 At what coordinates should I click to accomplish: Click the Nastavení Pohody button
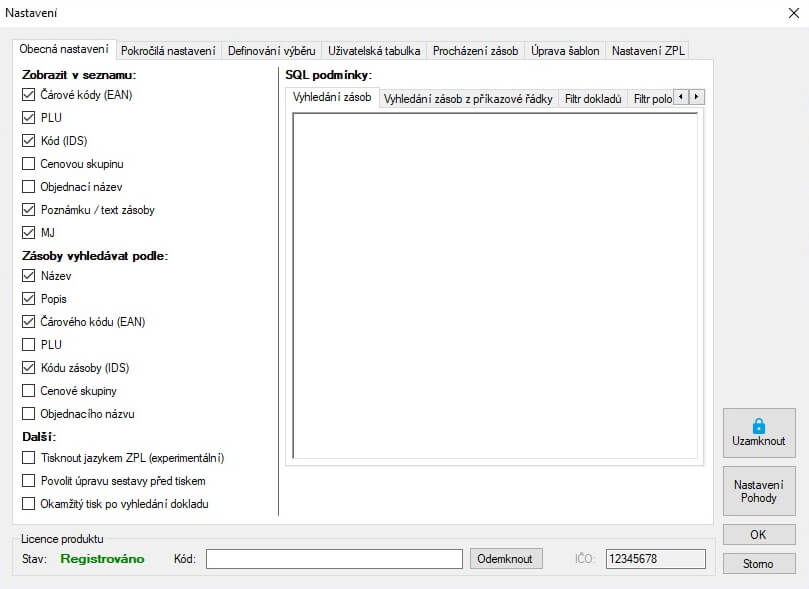point(758,491)
